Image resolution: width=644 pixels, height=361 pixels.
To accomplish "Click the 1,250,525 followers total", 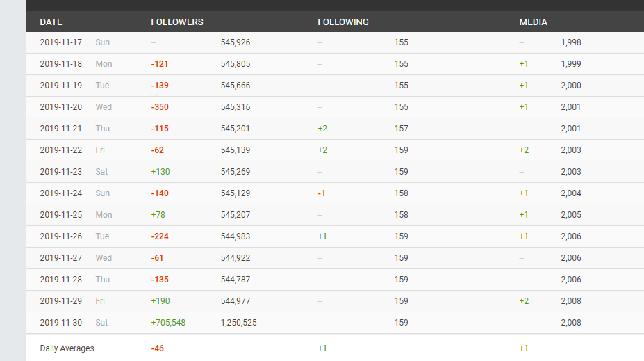I will tap(238, 323).
